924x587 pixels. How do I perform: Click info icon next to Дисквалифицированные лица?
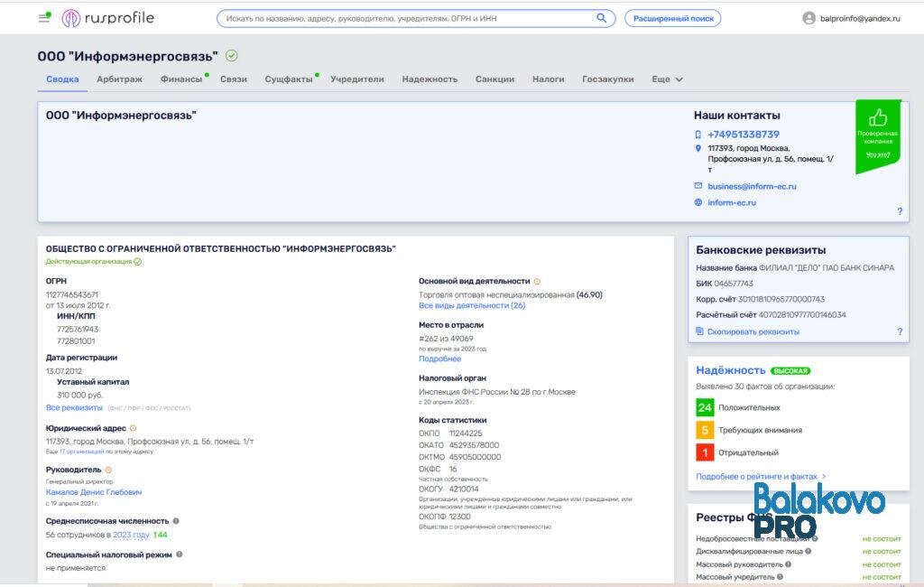[x=808, y=551]
